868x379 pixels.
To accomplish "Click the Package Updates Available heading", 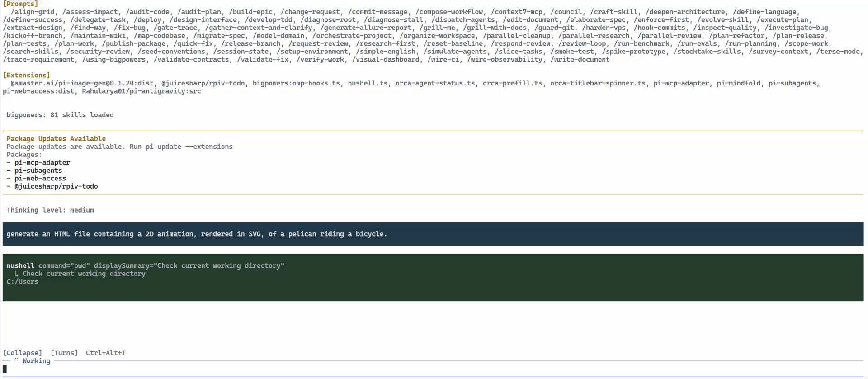I will point(56,139).
